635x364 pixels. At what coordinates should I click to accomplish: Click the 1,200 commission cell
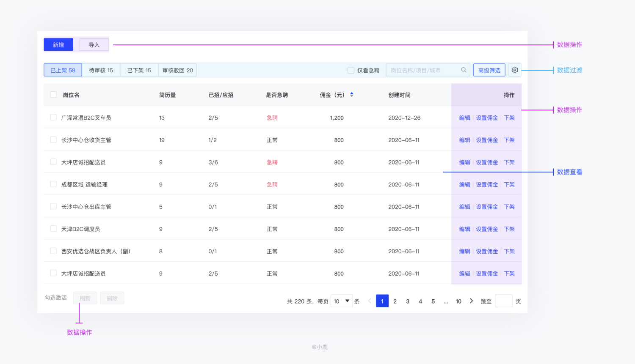(x=337, y=118)
